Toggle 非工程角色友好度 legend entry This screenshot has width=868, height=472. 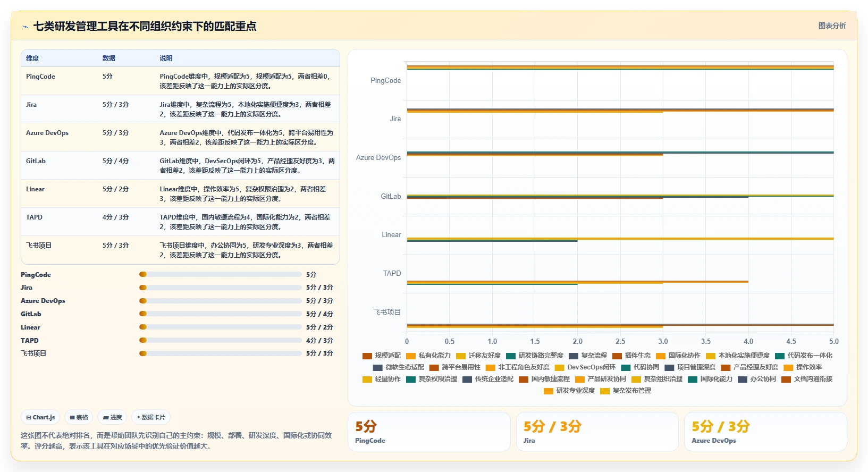pos(518,367)
